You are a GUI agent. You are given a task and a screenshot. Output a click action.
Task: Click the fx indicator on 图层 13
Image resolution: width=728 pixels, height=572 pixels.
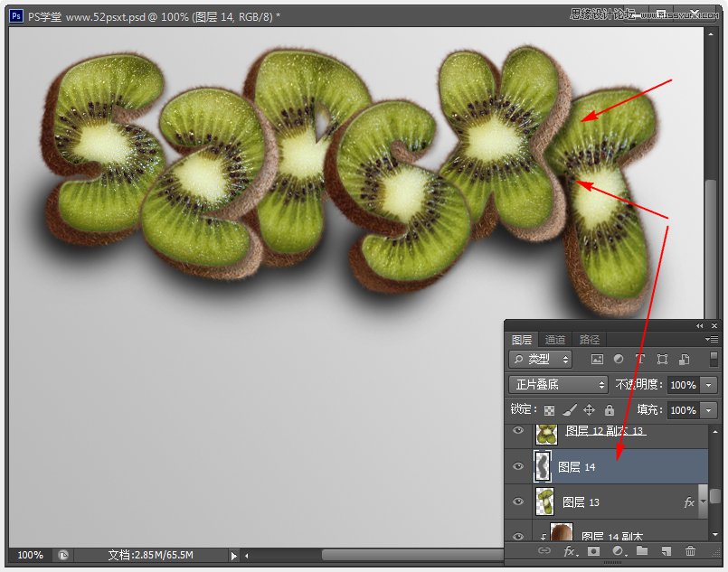689,502
